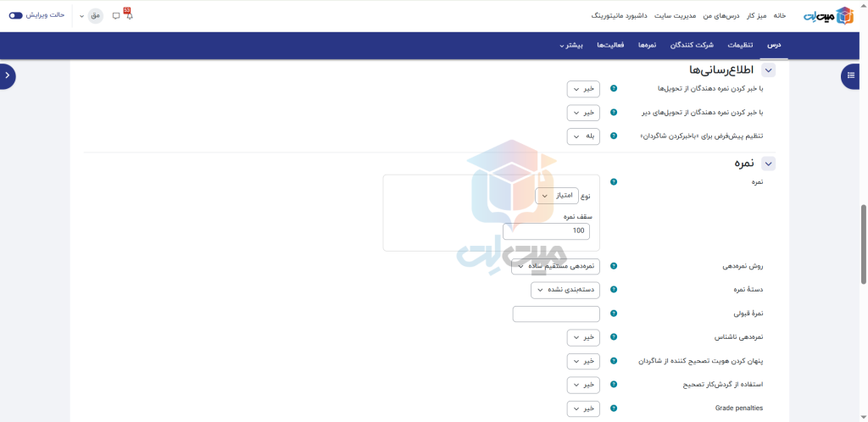Toggle حالت ویرایش edit mode switch
Screen dimensions: 868x422
point(15,15)
